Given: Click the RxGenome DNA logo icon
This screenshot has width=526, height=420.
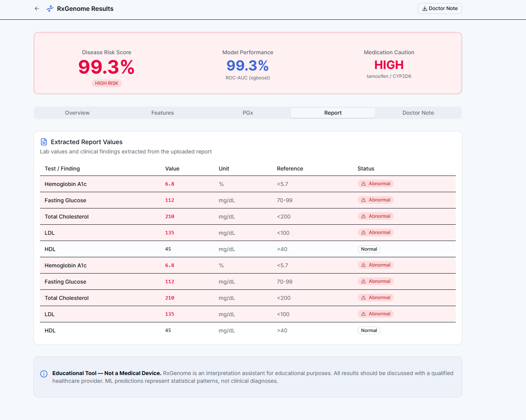Looking at the screenshot, I should (x=50, y=9).
